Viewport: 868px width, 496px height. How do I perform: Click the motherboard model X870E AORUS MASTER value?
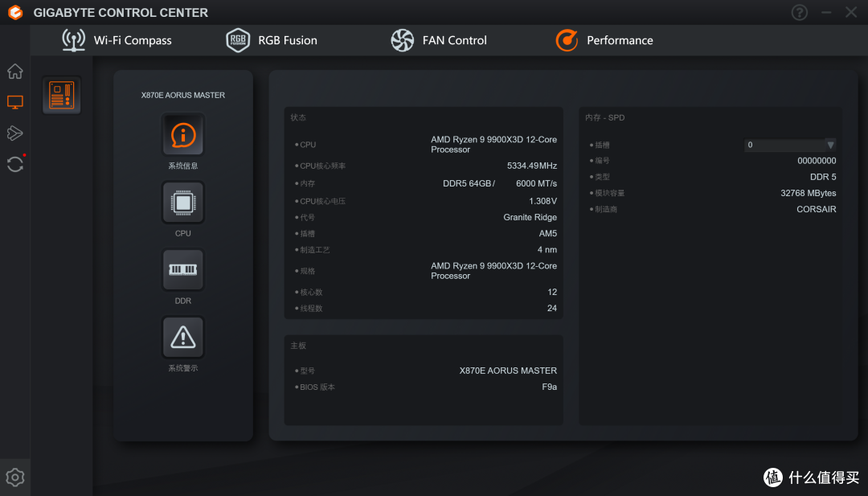click(508, 371)
